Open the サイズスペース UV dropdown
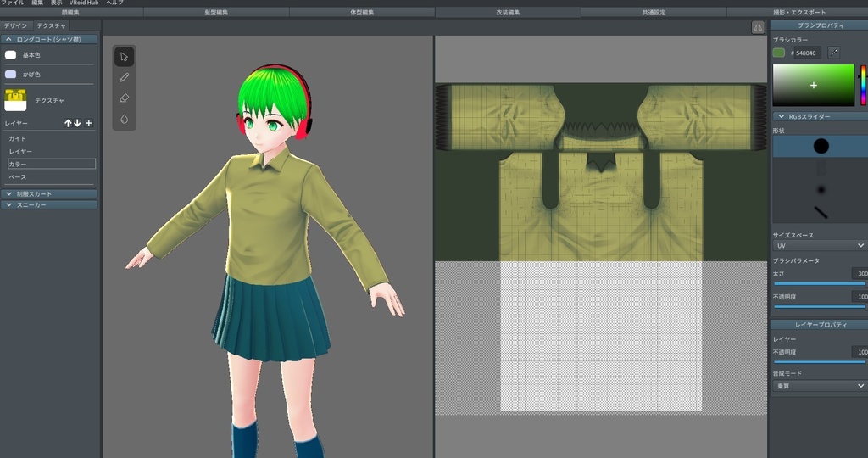This screenshot has height=458, width=868. (x=820, y=245)
